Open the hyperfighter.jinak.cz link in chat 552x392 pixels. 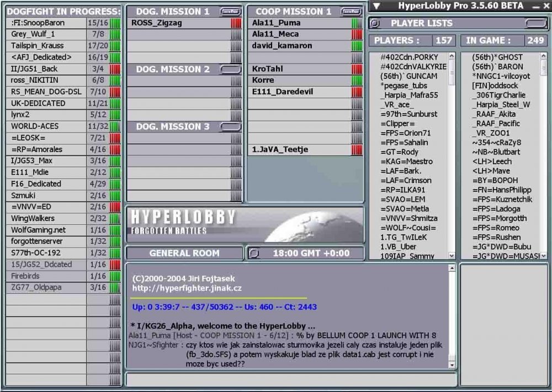pos(187,288)
